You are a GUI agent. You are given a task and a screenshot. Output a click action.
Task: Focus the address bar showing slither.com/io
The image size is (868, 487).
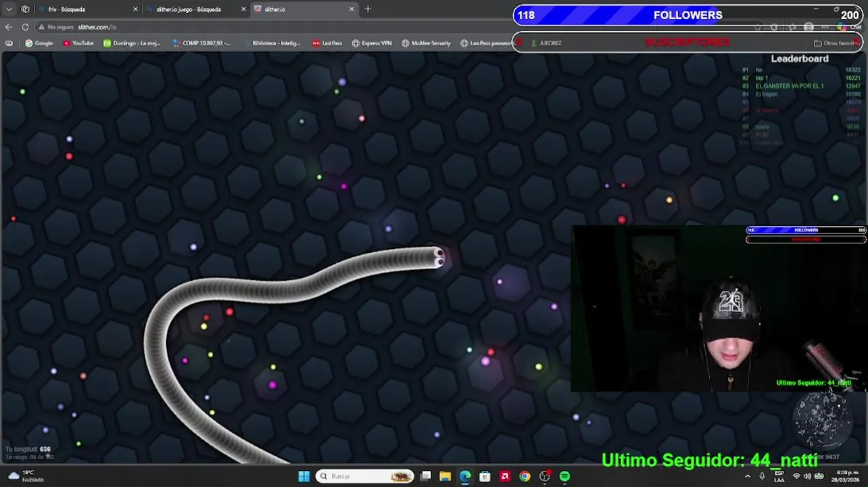97,27
